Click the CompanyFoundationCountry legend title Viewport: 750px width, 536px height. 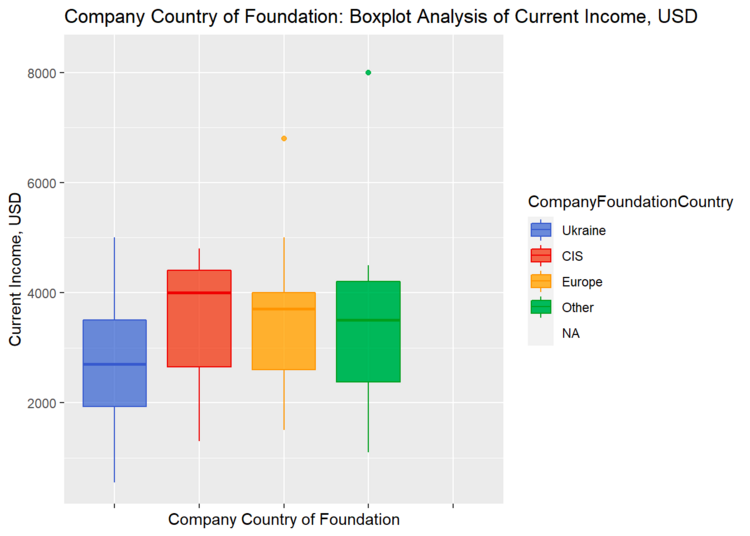(631, 202)
